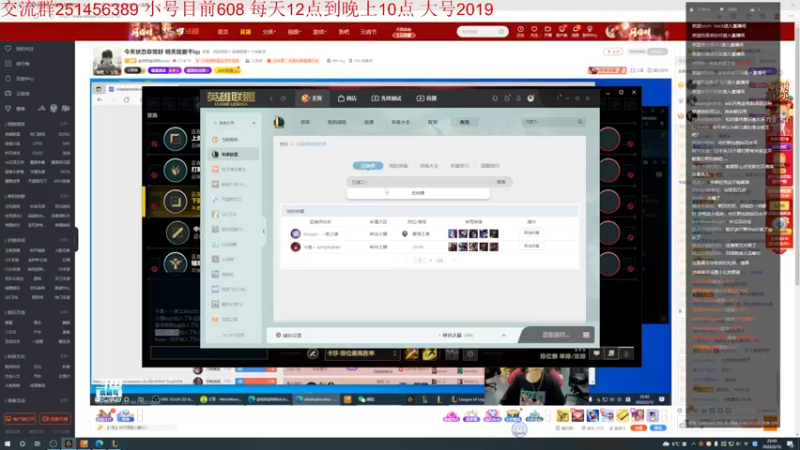Image resolution: width=800 pixels, height=450 pixels.
Task: Click magnifier icon in top-right summoner search
Action: 580,122
